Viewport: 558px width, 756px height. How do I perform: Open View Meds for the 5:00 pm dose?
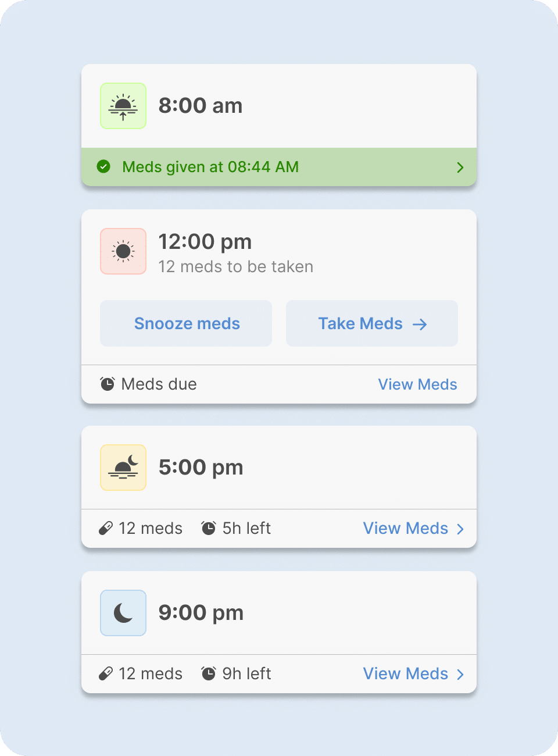coord(406,528)
